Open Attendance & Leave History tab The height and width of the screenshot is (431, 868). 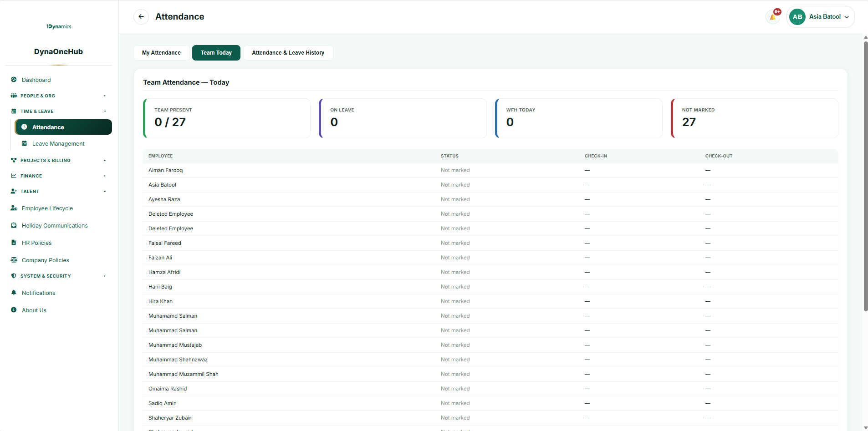pyautogui.click(x=288, y=53)
